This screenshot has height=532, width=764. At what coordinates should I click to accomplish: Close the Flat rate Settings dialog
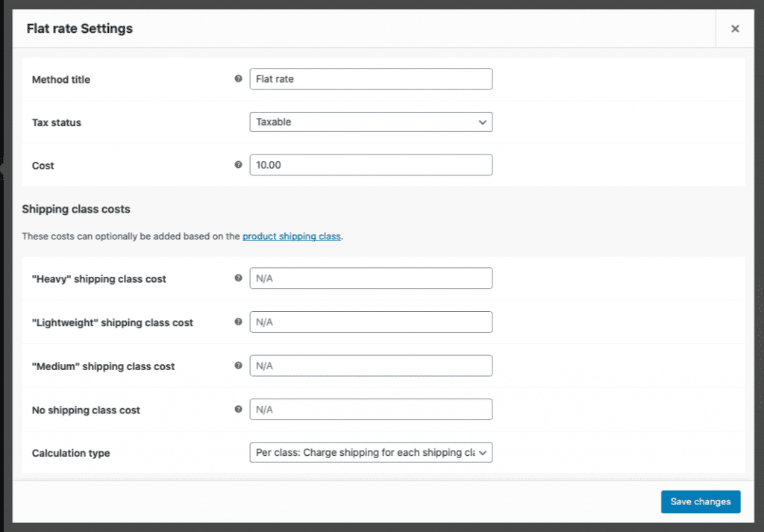[735, 29]
